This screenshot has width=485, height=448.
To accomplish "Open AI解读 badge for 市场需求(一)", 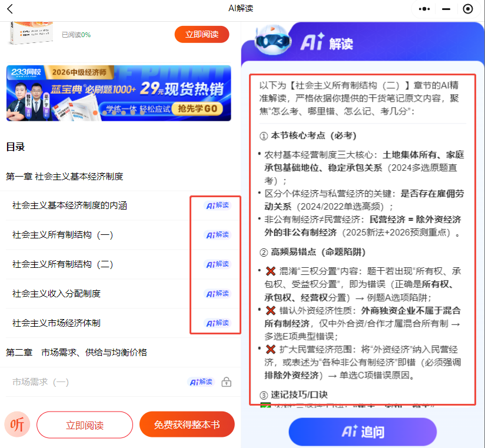I will tap(201, 382).
